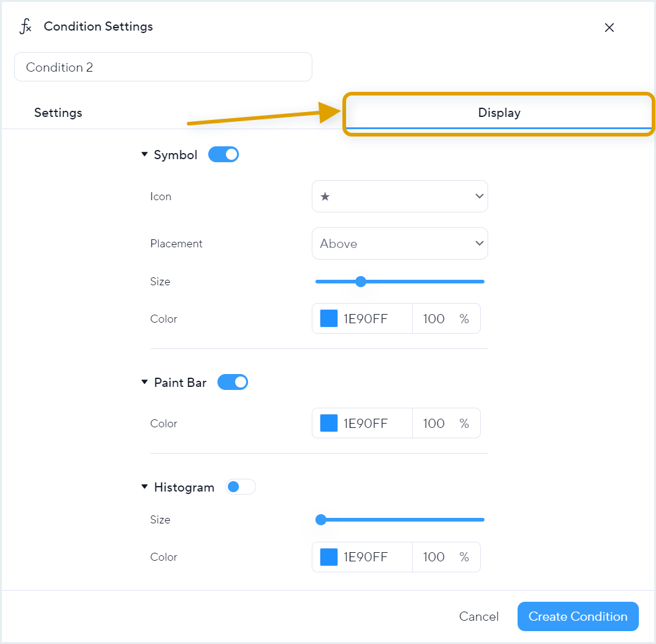The width and height of the screenshot is (656, 644).
Task: Open the Symbol color swatch
Action: 329,318
